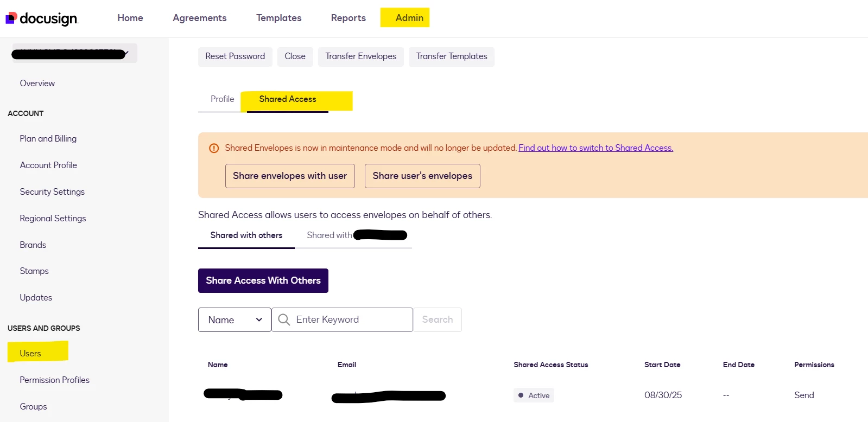Screen dimensions: 868x422
Task: Click the warning icon in the banner
Action: click(x=214, y=148)
